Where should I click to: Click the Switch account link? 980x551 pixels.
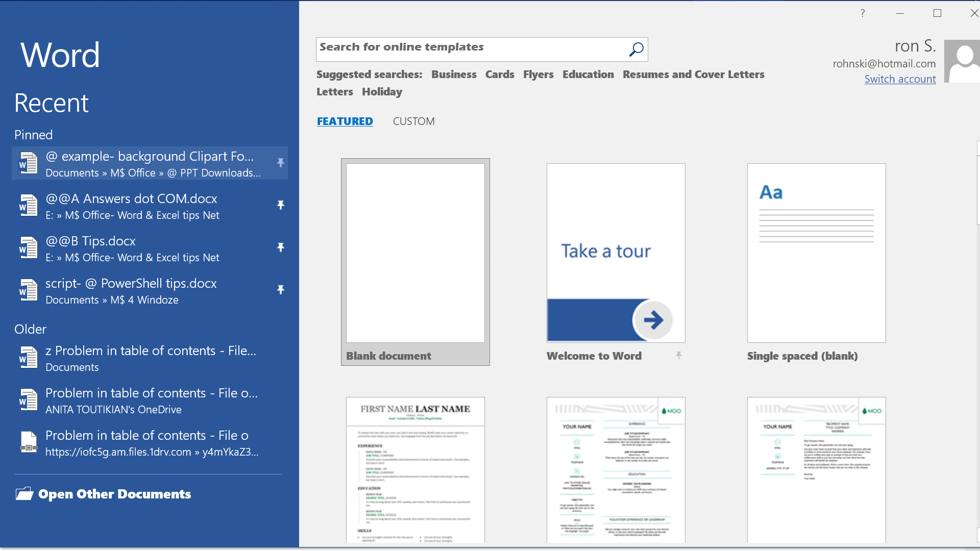pos(900,79)
